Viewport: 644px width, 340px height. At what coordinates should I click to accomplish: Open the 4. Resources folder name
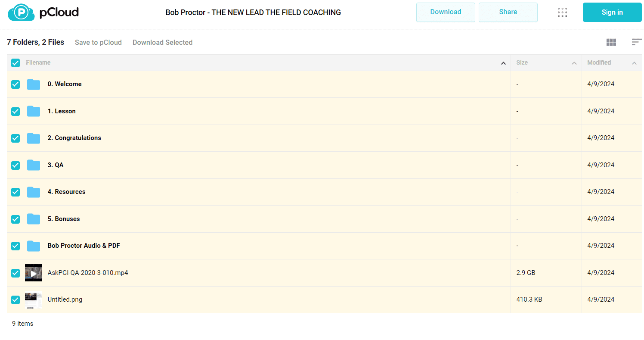(66, 192)
